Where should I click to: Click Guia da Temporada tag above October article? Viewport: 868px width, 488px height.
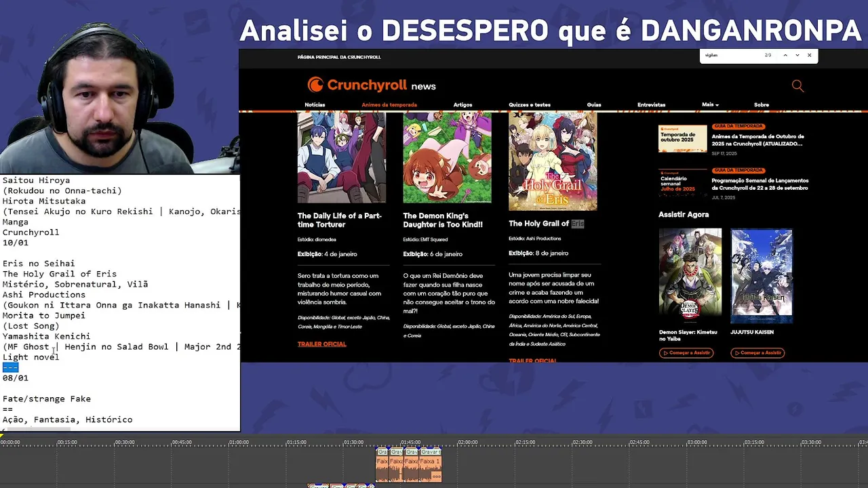click(x=738, y=126)
